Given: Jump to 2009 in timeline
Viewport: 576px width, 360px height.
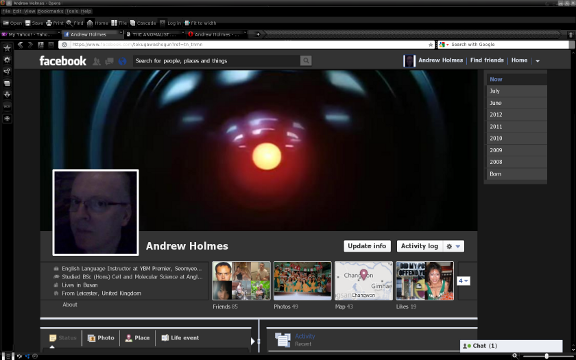Looking at the screenshot, I should 516,150.
